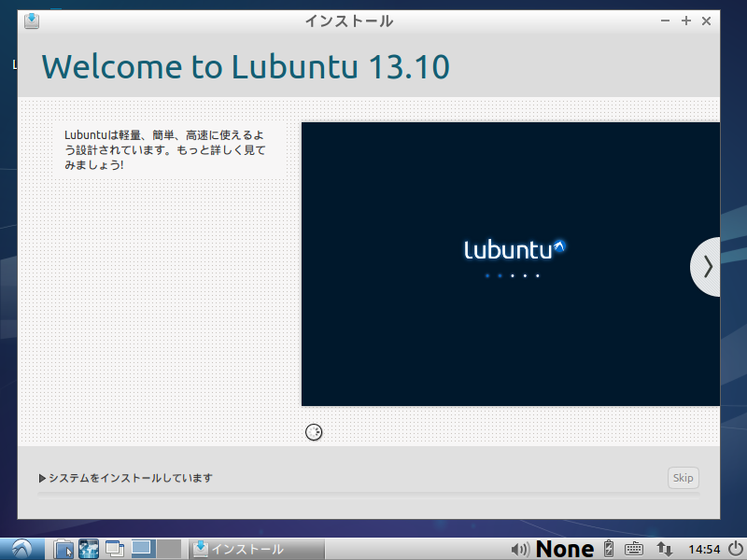
Task: Click the None indicator in system tray
Action: pyautogui.click(x=565, y=549)
